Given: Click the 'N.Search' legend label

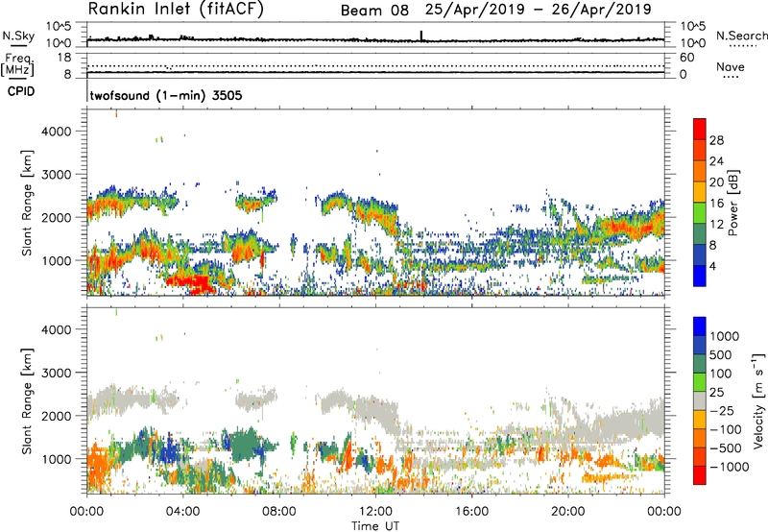Looking at the screenshot, I should pos(741,36).
